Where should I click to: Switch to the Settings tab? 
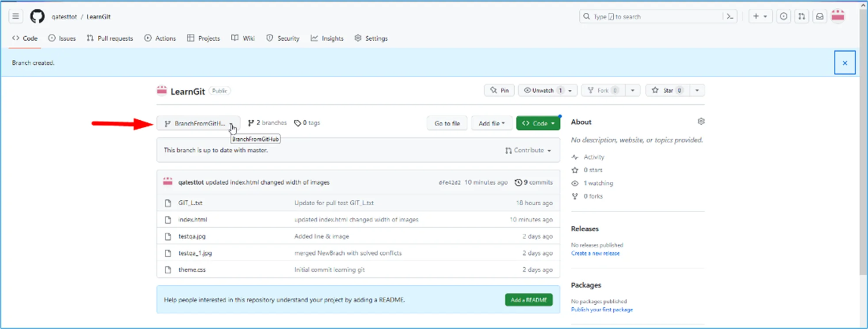tap(371, 38)
